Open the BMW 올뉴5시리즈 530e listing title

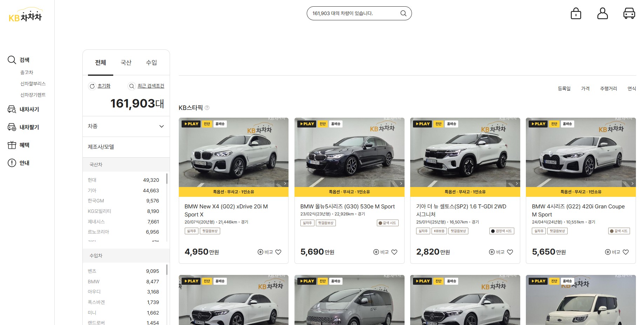(347, 207)
